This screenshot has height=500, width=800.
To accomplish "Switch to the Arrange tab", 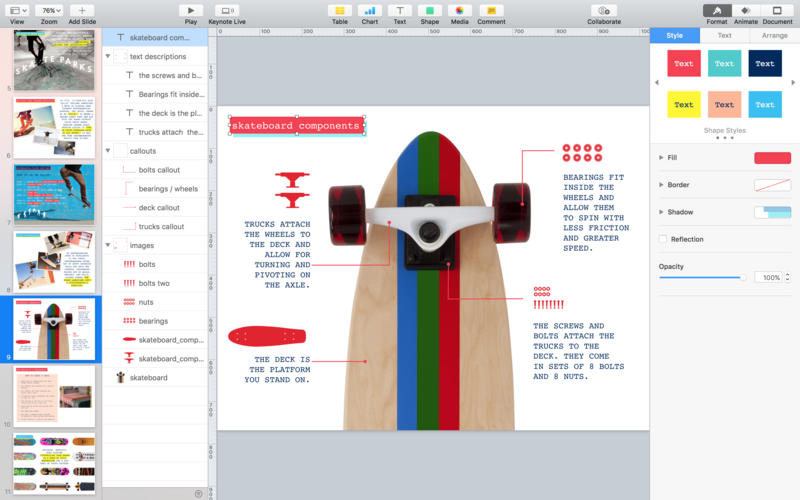I will [x=774, y=35].
